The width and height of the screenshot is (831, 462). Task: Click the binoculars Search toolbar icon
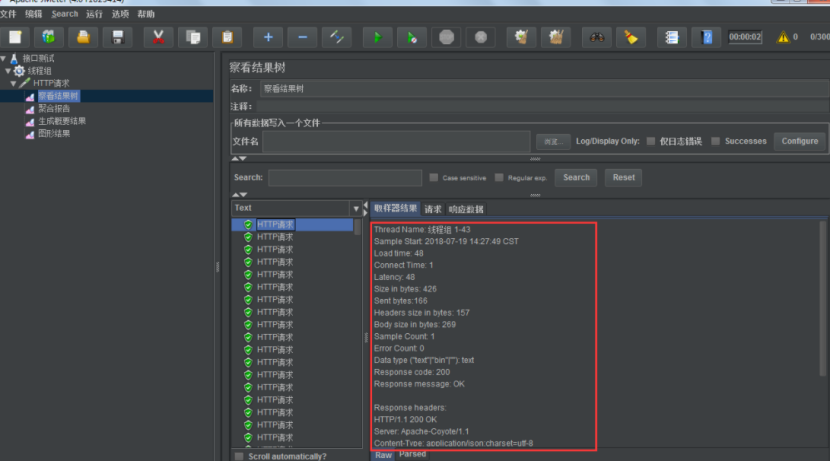tap(597, 38)
